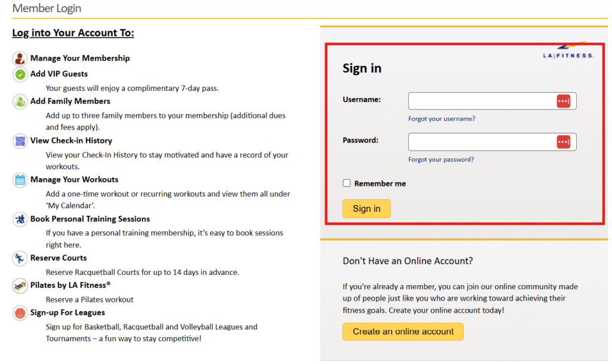
Task: Click the LA Fitness logo
Action: pos(568,52)
